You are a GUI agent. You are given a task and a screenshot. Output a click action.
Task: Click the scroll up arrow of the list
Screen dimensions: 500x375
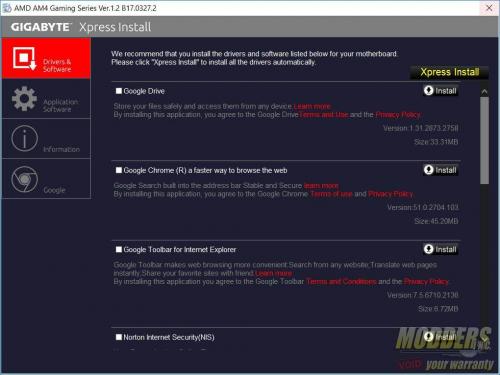[485, 91]
